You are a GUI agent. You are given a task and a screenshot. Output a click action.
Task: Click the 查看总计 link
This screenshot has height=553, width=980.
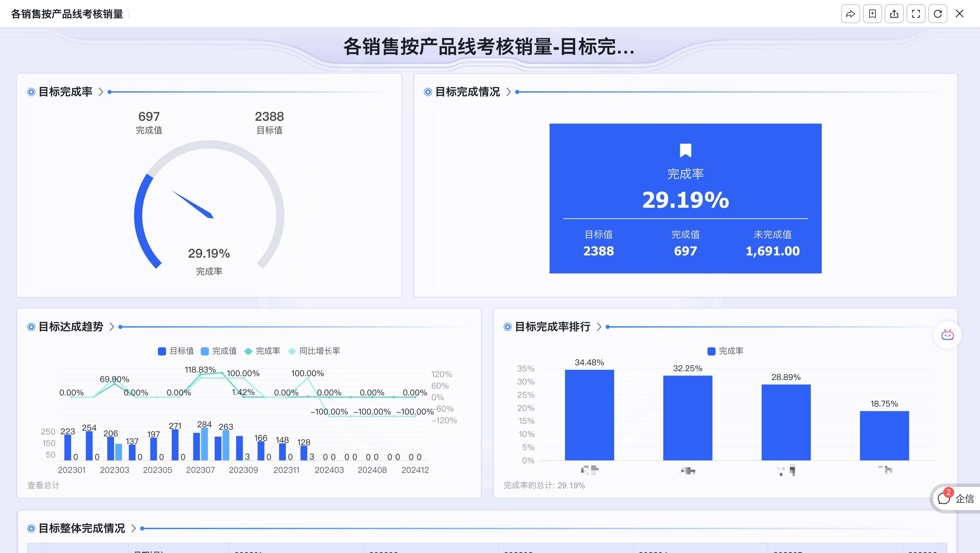click(43, 485)
